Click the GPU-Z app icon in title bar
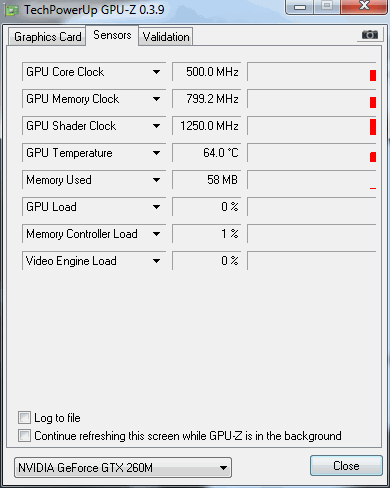 pos(12,11)
